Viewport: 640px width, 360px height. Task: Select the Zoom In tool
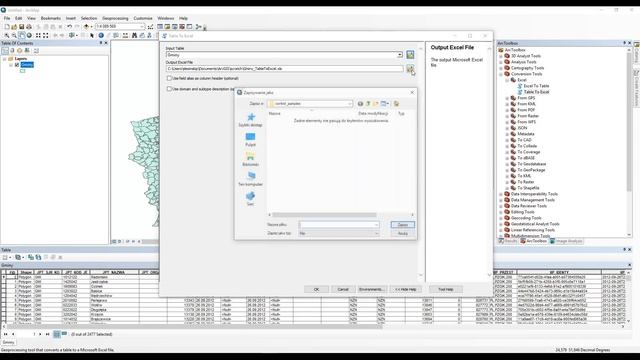(x=7, y=36)
